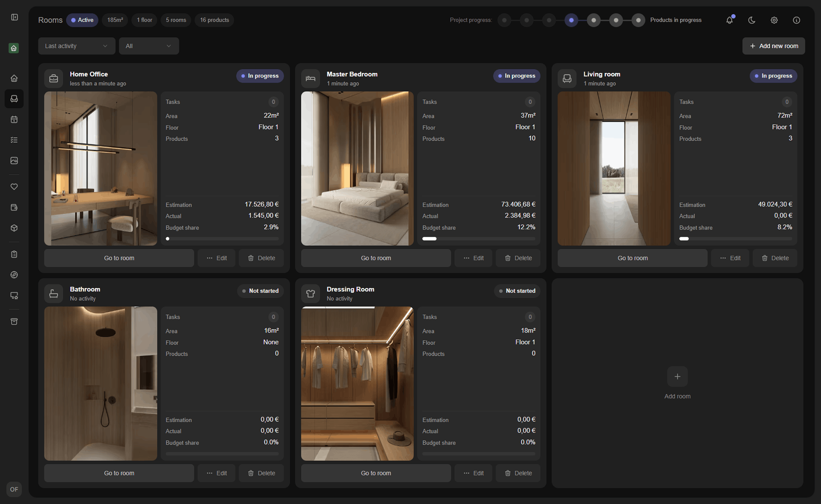821x504 pixels.
Task: Expand the All rooms filter dropdown
Action: pyautogui.click(x=149, y=46)
